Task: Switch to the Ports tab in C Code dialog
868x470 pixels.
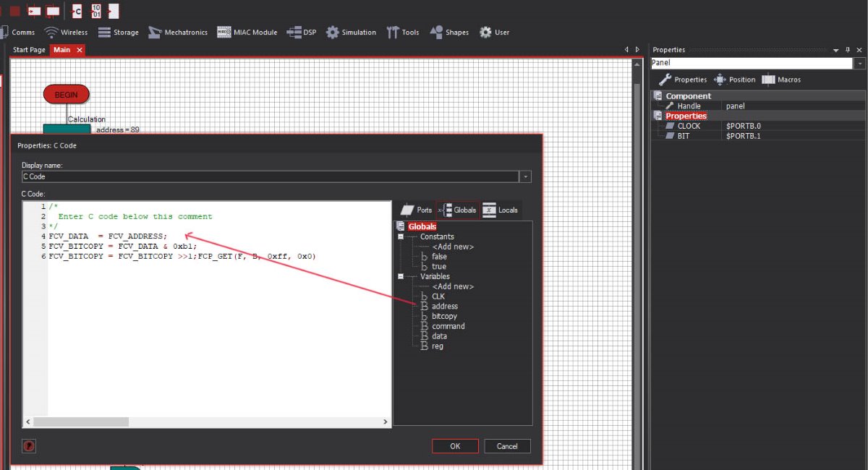Action: tap(416, 210)
